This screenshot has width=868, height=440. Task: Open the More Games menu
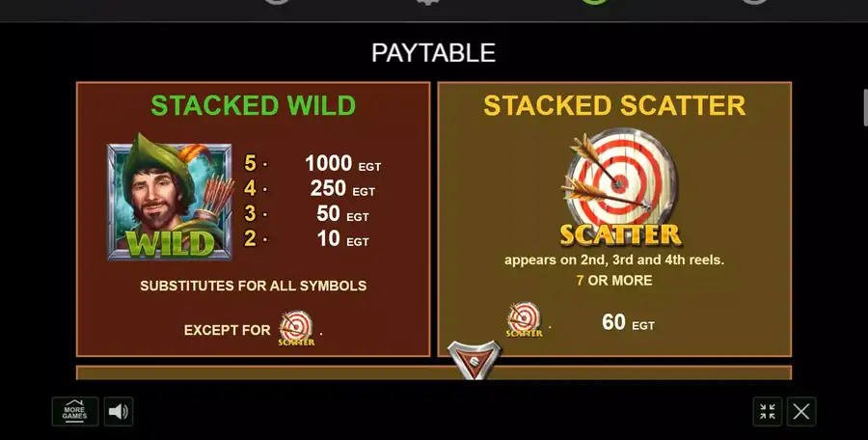74,412
